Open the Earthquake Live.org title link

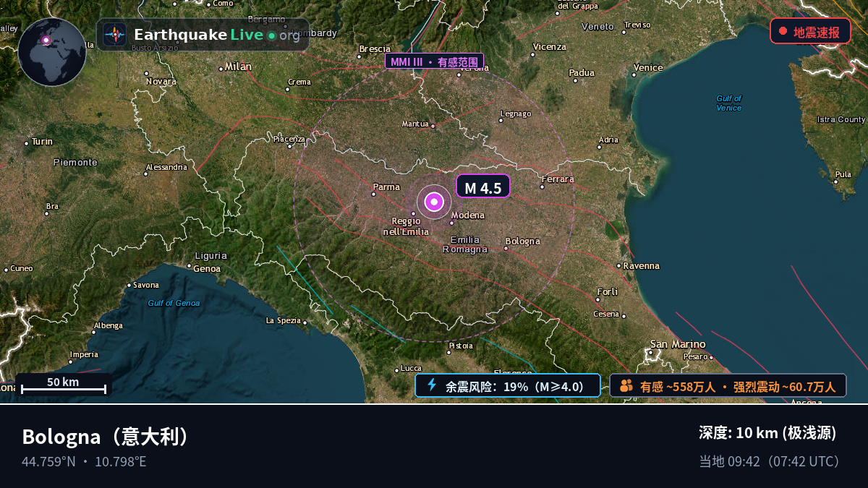click(x=217, y=35)
